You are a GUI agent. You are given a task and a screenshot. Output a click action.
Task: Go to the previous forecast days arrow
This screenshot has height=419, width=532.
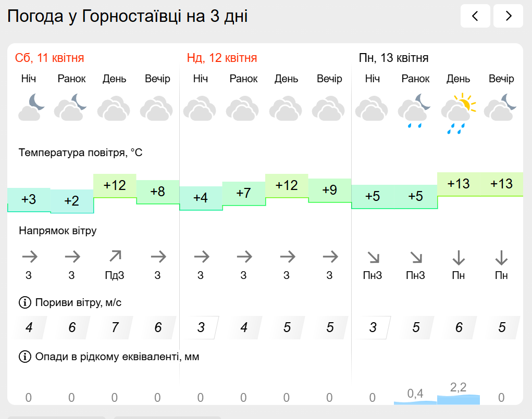click(x=475, y=16)
